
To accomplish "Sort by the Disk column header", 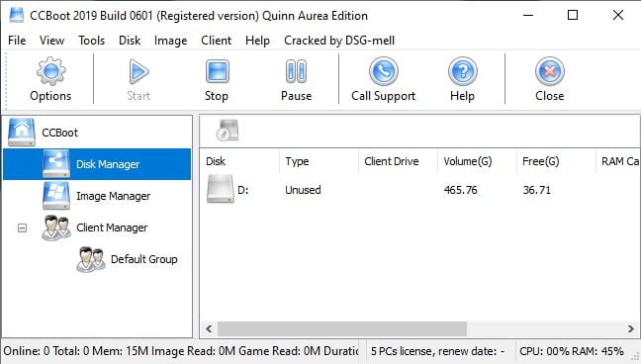I will pyautogui.click(x=239, y=161).
